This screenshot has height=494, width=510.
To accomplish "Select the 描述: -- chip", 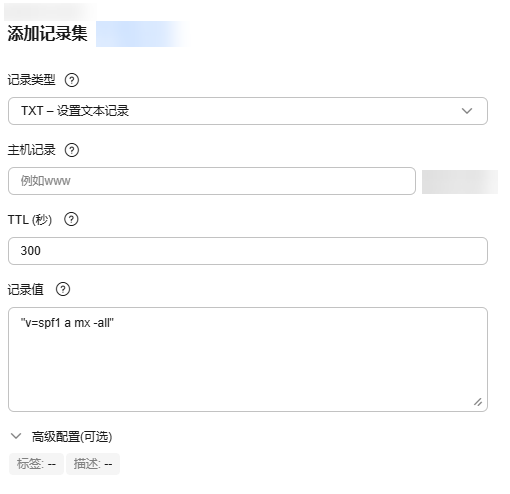I will (93, 464).
